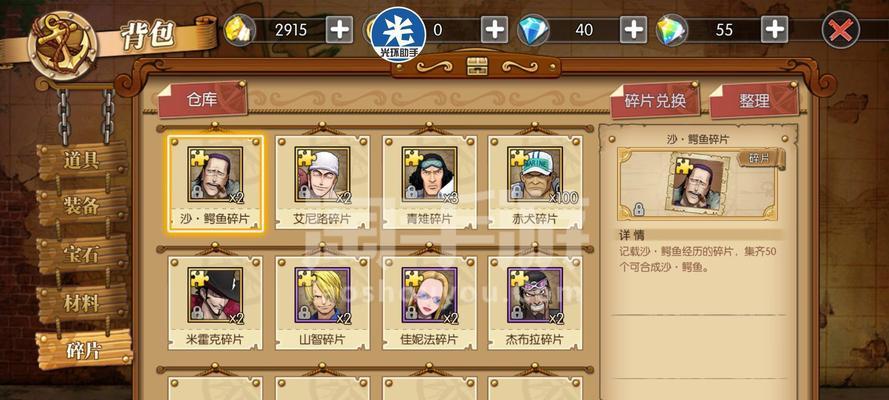Select the 佳妮法碎片 item card
Viewport: 889px width, 400px height.
coord(429,303)
